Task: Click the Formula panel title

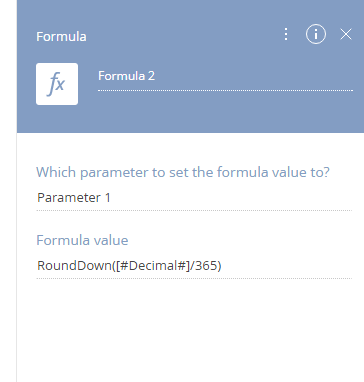Action: coord(61,36)
